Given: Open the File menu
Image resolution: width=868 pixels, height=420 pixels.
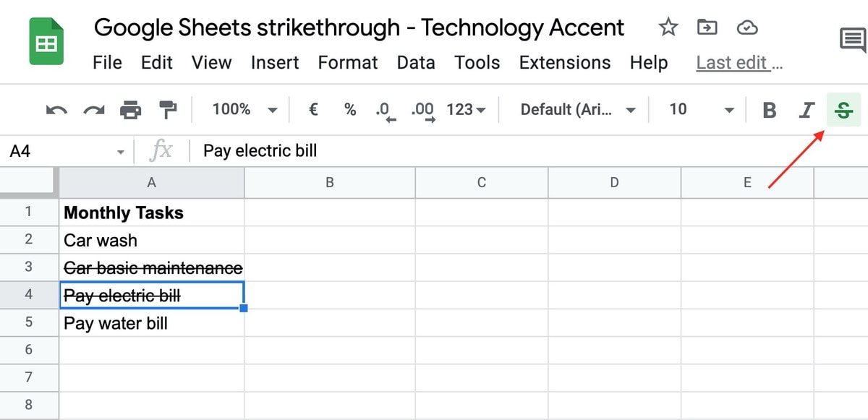Looking at the screenshot, I should point(107,63).
